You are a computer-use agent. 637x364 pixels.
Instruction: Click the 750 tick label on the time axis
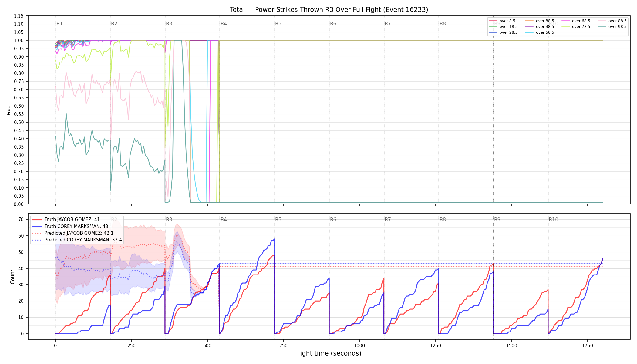(284, 345)
